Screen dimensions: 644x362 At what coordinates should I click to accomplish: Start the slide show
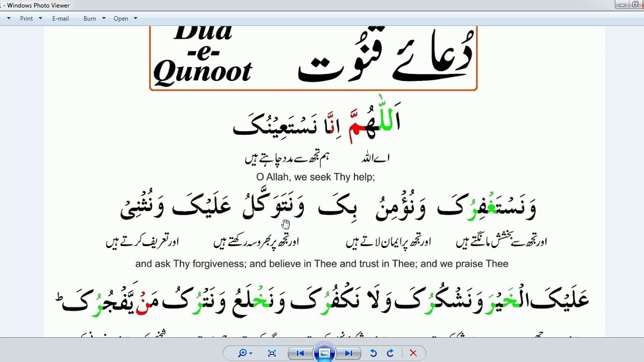325,353
